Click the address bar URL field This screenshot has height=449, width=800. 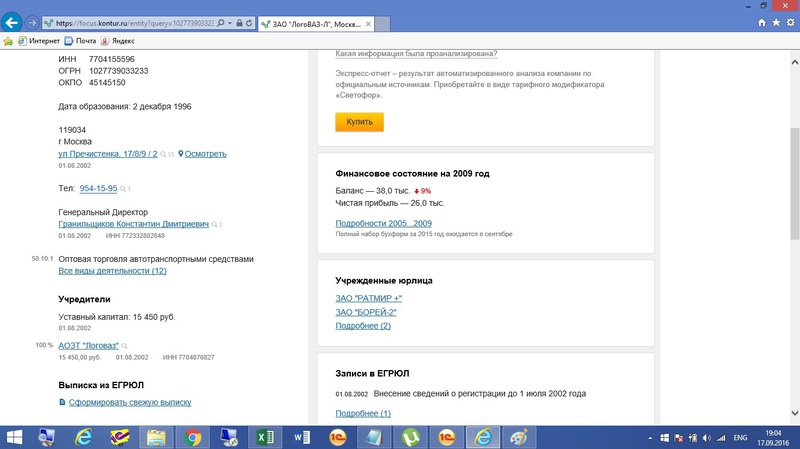click(x=134, y=23)
